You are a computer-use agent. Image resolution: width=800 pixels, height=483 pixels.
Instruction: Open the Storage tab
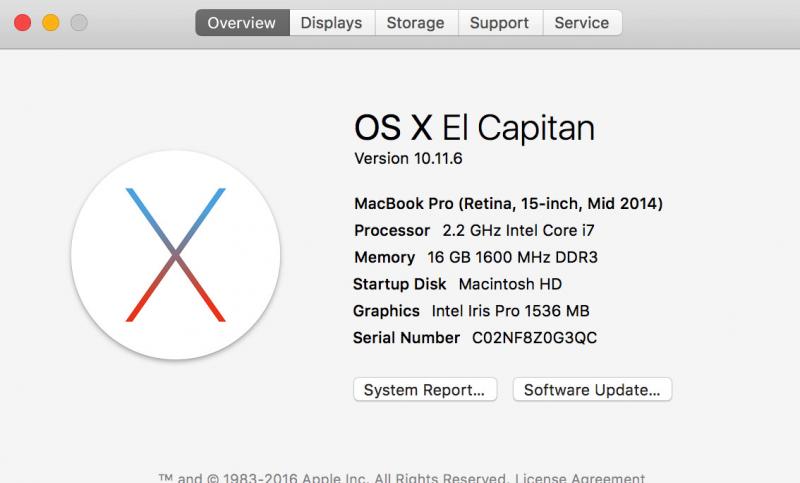416,23
